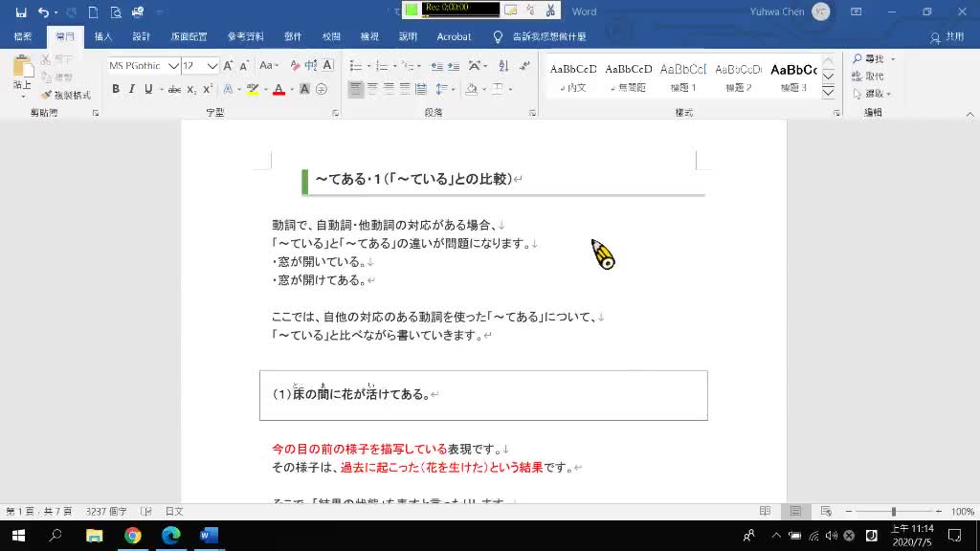Apply the red font color swatch
Image resolution: width=980 pixels, height=551 pixels.
pyautogui.click(x=278, y=89)
